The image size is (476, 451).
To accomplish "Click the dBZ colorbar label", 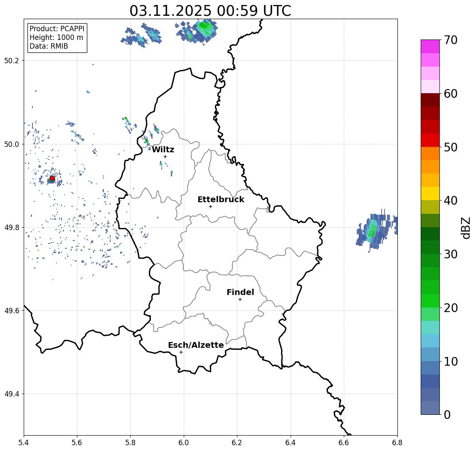I will click(466, 228).
